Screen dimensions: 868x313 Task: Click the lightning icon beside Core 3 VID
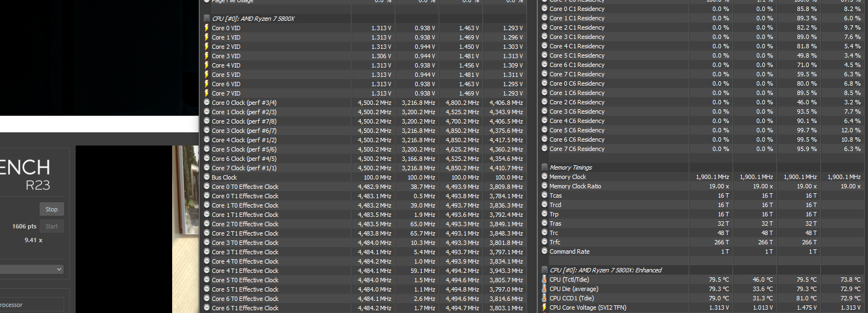pos(207,56)
